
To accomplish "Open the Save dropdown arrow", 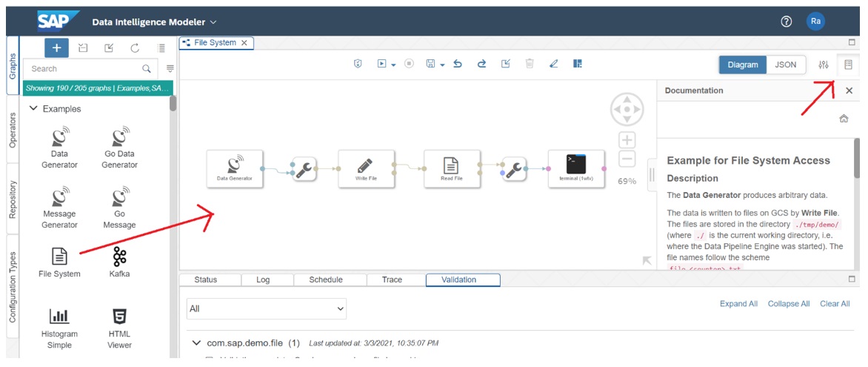I will (x=442, y=65).
